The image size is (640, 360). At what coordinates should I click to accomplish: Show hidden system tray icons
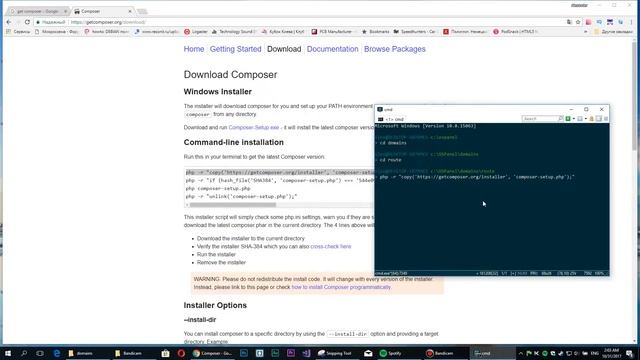point(520,353)
